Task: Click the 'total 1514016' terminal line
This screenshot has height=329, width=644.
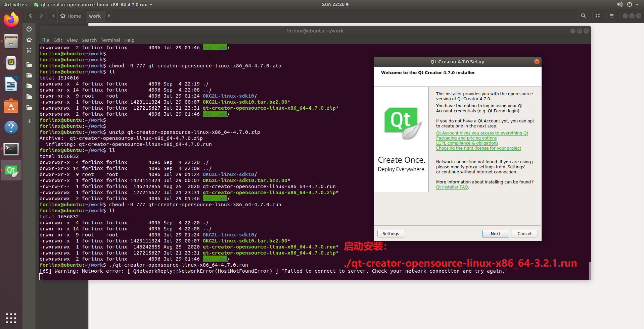Action: (x=59, y=78)
